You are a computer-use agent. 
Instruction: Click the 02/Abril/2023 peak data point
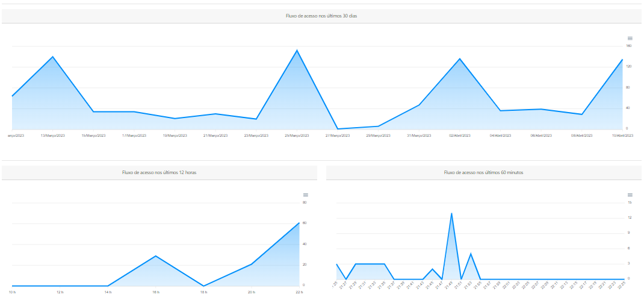coord(460,58)
